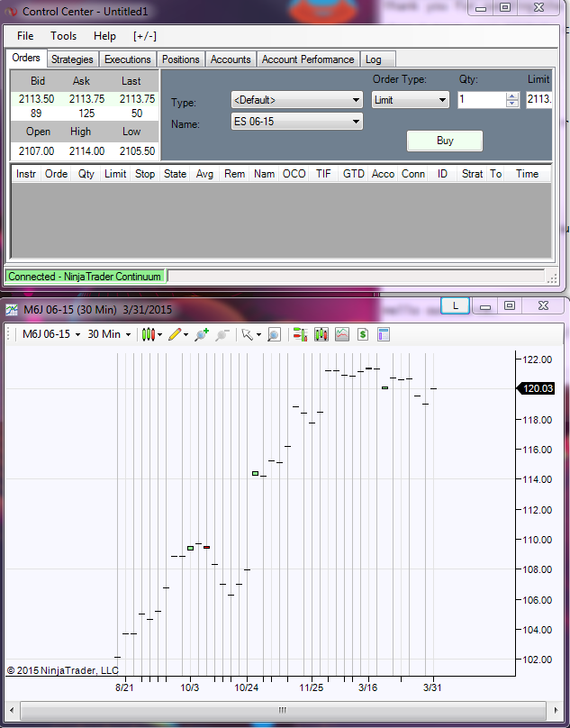
Task: Click the zoom out magnifier icon
Action: pos(222,334)
